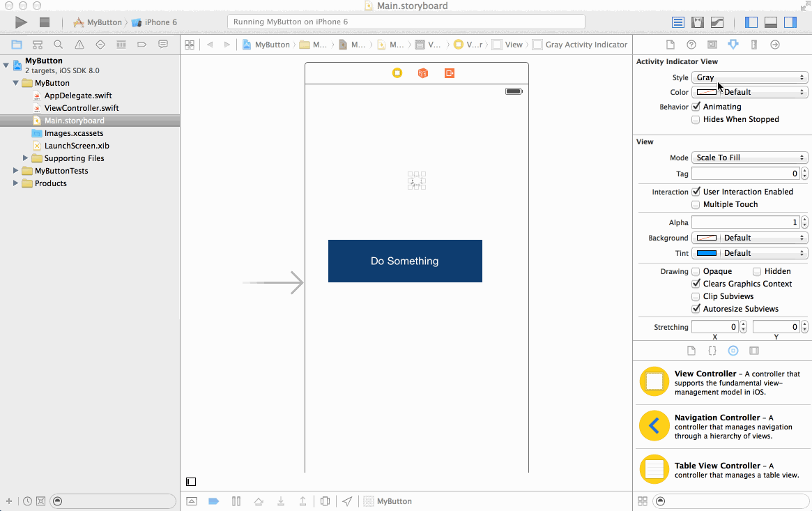Image resolution: width=812 pixels, height=511 pixels.
Task: Open the Media library
Action: click(754, 351)
